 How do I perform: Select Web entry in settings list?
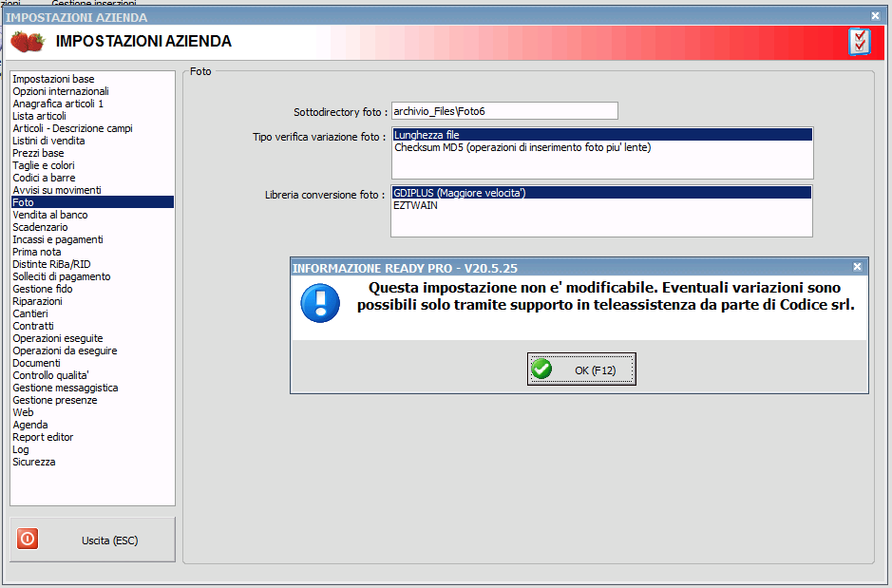[x=93, y=412]
